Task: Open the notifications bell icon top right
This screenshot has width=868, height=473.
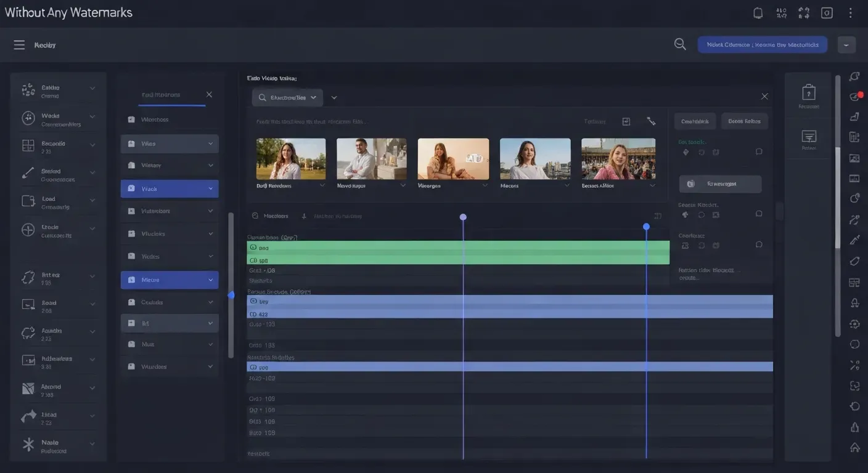Action: click(x=758, y=12)
